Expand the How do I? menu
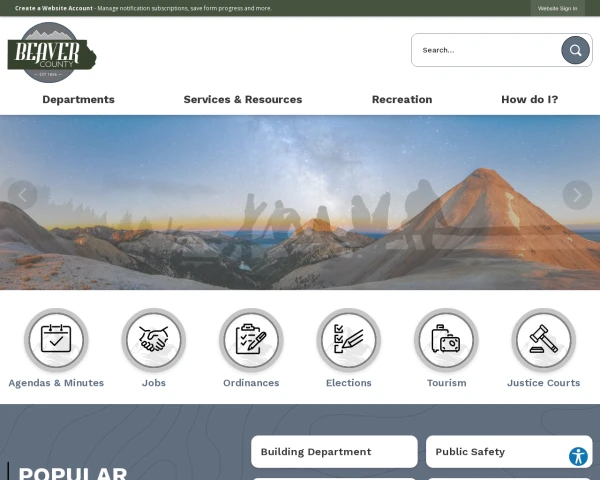Screen dimensions: 600x480 tap(529, 99)
